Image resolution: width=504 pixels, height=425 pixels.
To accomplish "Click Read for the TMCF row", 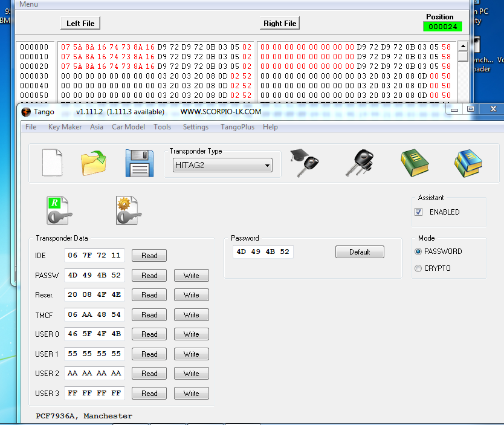I will (x=149, y=315).
